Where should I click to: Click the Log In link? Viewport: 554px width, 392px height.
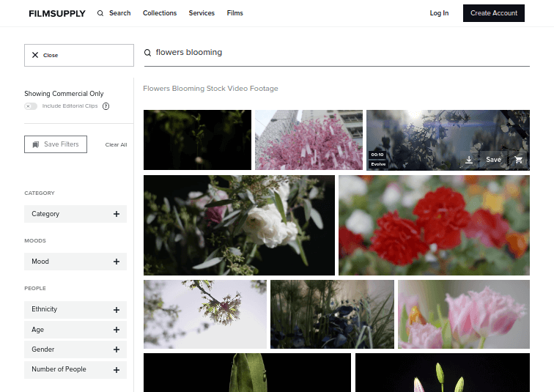click(439, 13)
